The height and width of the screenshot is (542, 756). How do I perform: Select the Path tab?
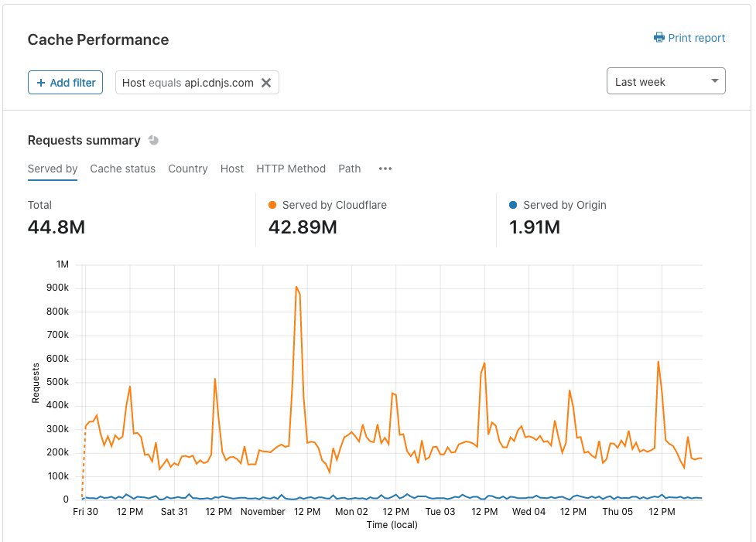pos(350,169)
